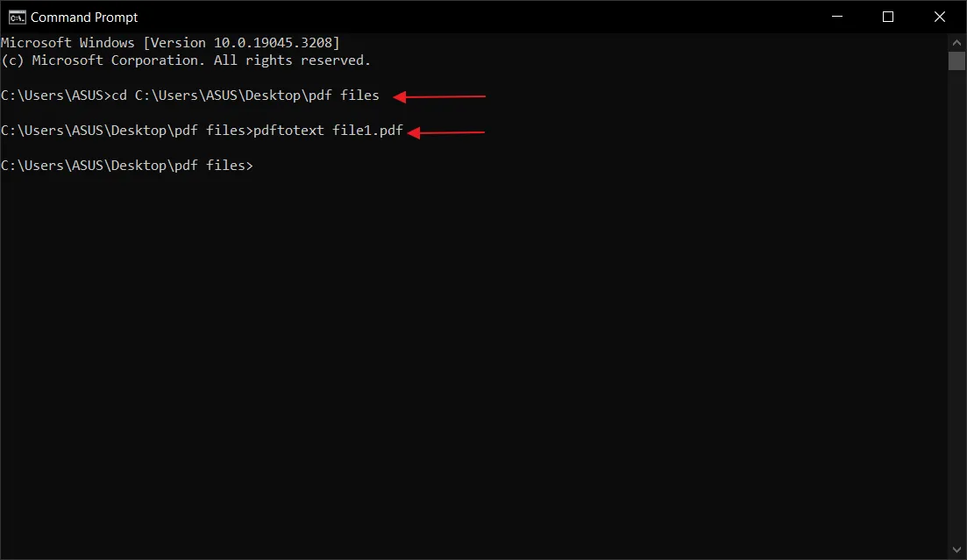This screenshot has height=560, width=967.
Task: Click the "C:\Users\ASUS>" prompt on the first command line
Action: click(56, 96)
